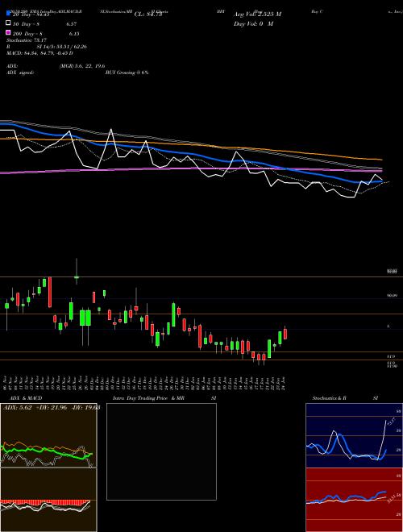Click the 90.09 price axis label
The width and height of the screenshot is (403, 532).
coord(392,296)
